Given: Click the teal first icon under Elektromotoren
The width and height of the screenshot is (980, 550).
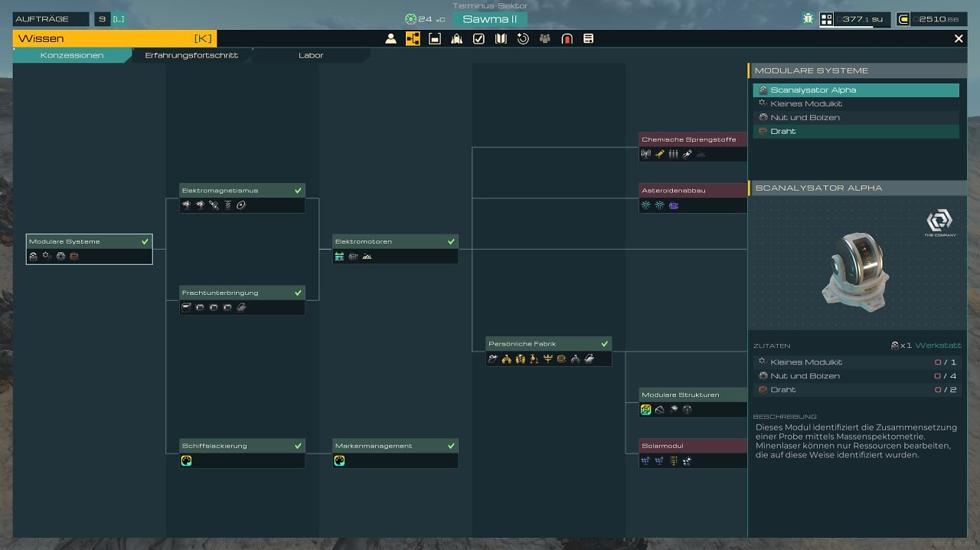Looking at the screenshot, I should pyautogui.click(x=339, y=257).
